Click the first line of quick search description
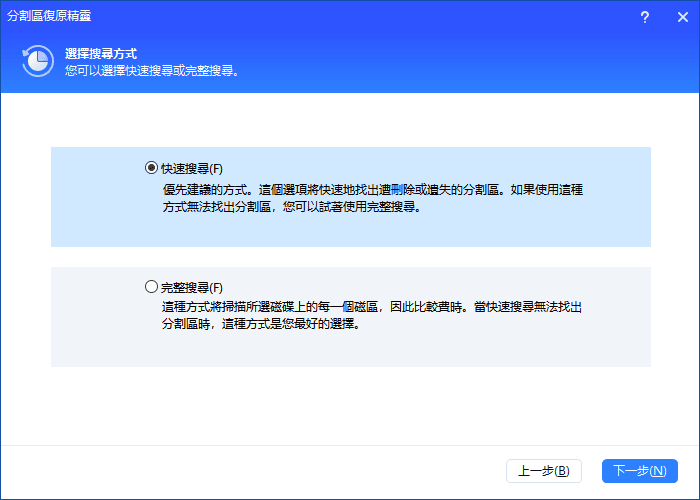This screenshot has height=500, width=700. coord(372,188)
